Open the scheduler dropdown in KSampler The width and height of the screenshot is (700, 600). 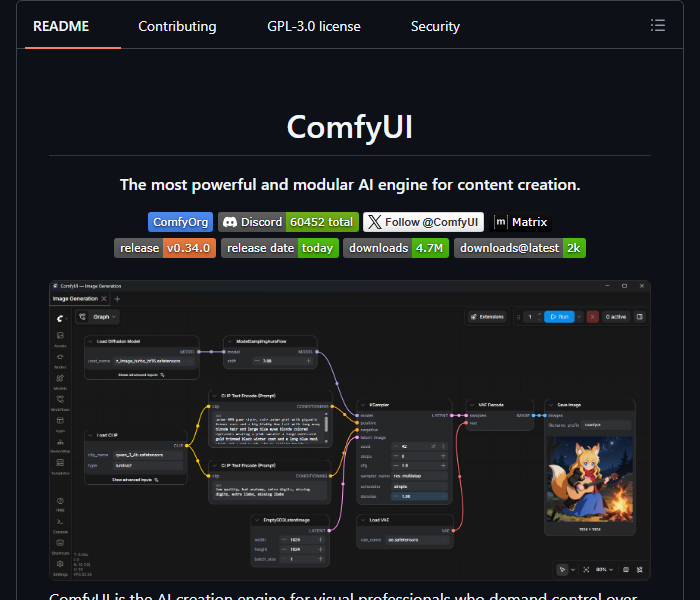pos(419,487)
